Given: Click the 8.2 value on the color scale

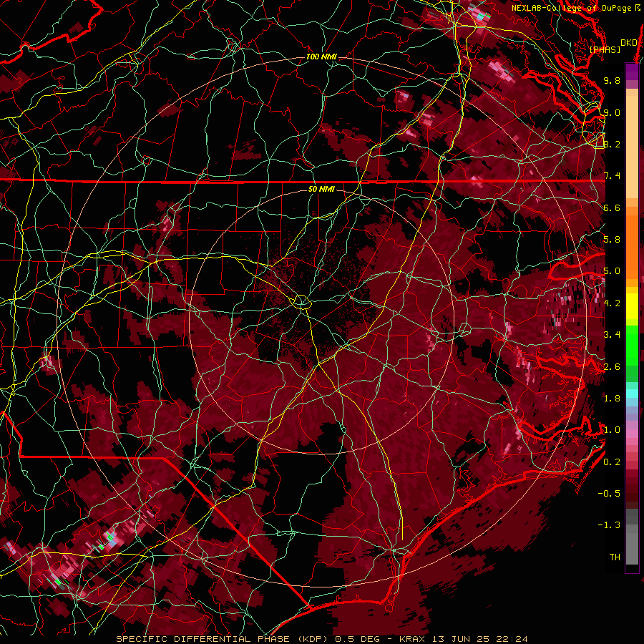Looking at the screenshot, I should pyautogui.click(x=612, y=144).
